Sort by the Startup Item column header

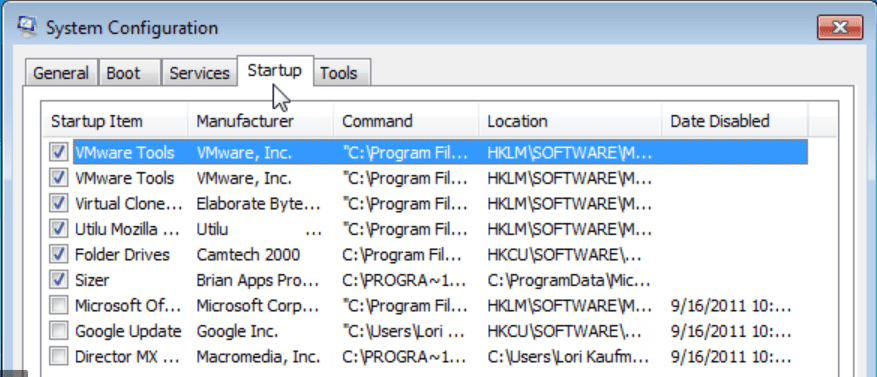(x=116, y=121)
